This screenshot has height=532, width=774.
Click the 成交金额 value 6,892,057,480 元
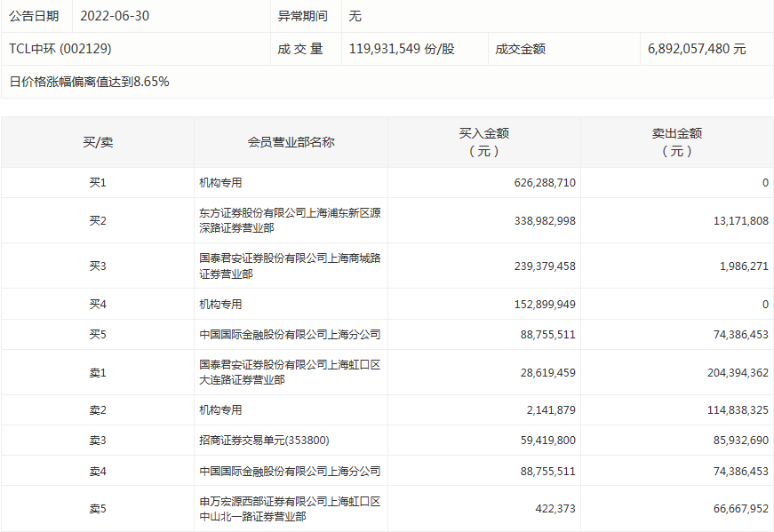coord(697,49)
